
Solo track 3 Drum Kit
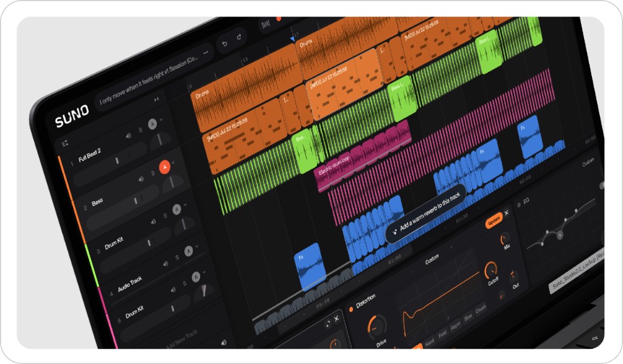click(165, 216)
